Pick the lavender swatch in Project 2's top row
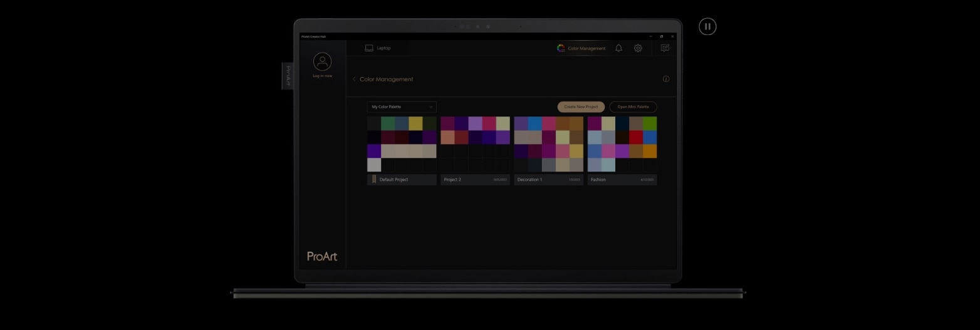980x330 pixels. pos(475,123)
